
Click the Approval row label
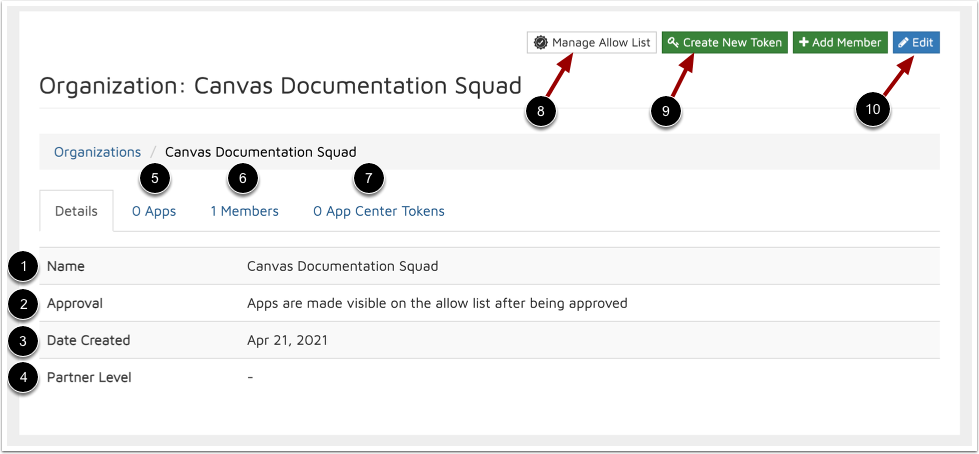tap(75, 303)
